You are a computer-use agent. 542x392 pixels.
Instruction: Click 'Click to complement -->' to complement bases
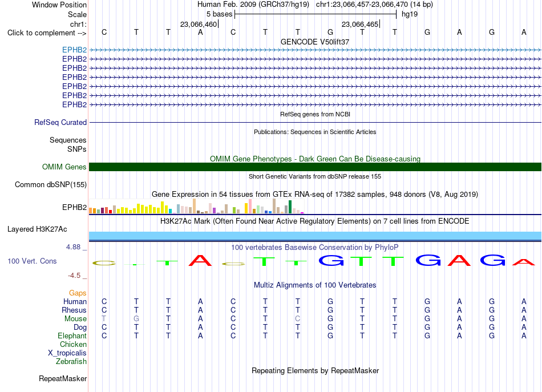(47, 33)
